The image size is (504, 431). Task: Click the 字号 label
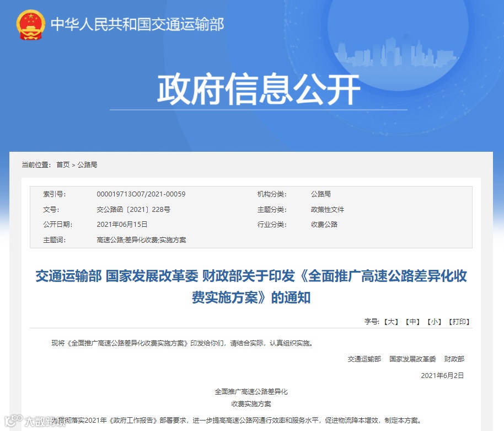coord(372,322)
